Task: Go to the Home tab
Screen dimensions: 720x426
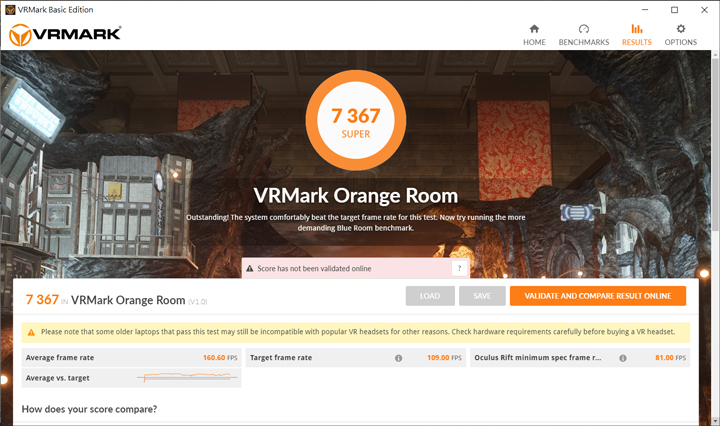Action: [x=534, y=35]
